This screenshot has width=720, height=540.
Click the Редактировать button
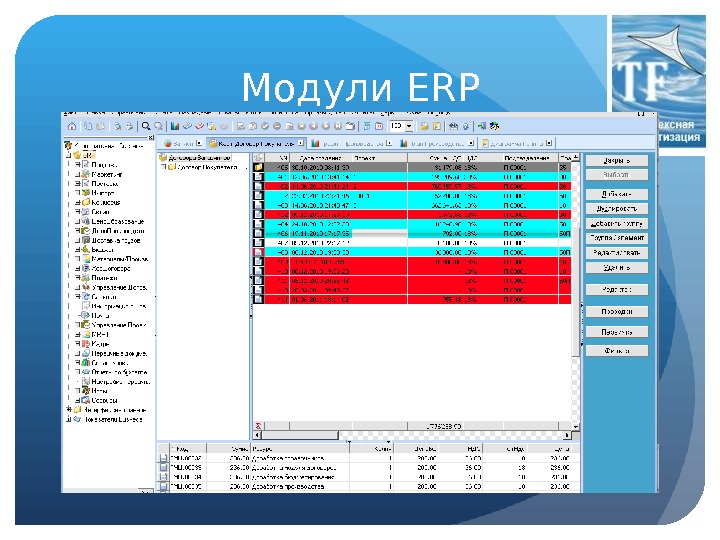pyautogui.click(x=617, y=253)
